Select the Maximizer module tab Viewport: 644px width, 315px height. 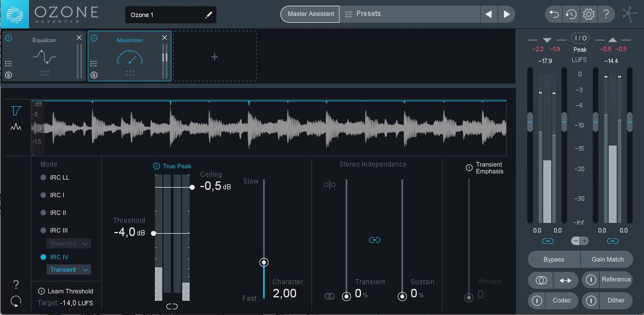coord(129,56)
